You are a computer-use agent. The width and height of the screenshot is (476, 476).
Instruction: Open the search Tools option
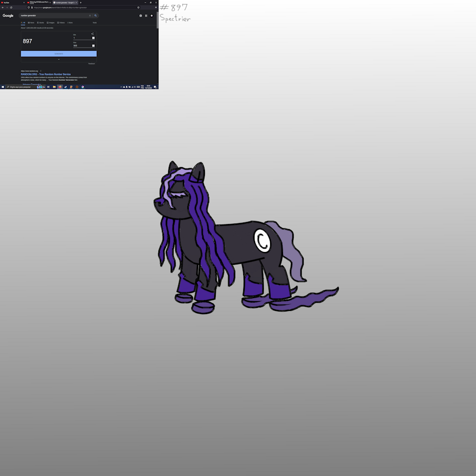coord(95,23)
